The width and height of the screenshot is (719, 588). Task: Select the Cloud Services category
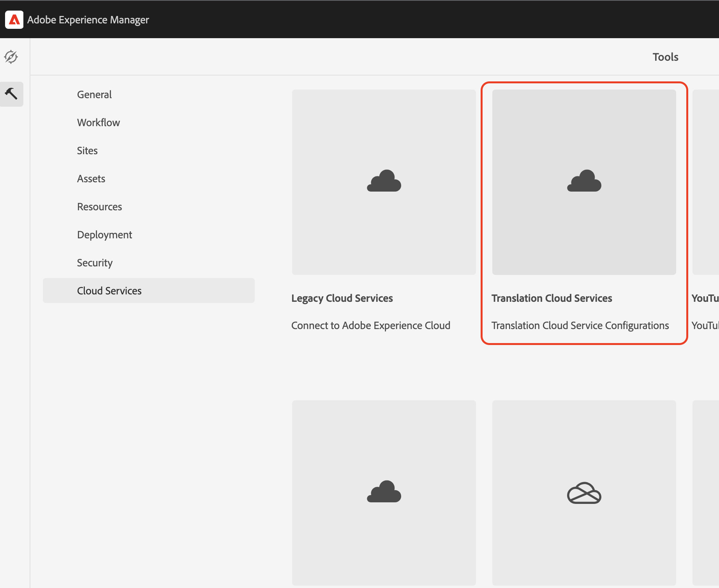pos(149,290)
